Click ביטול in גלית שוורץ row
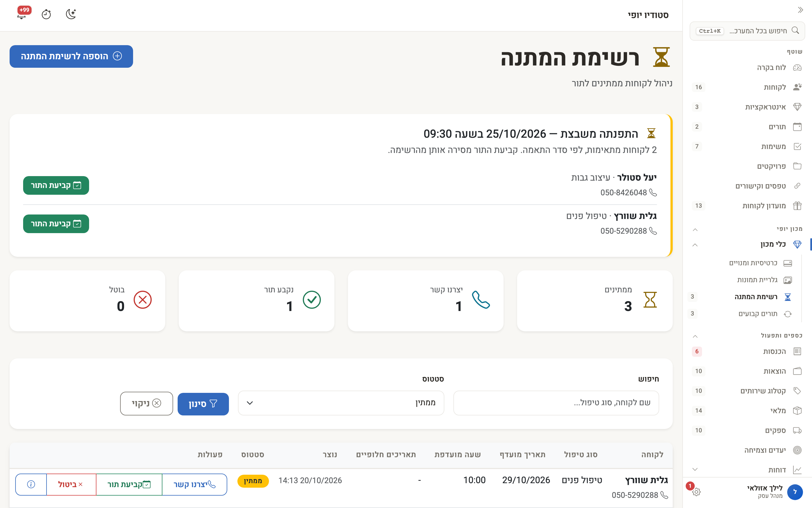Viewport: 812px width, 508px height. click(71, 485)
